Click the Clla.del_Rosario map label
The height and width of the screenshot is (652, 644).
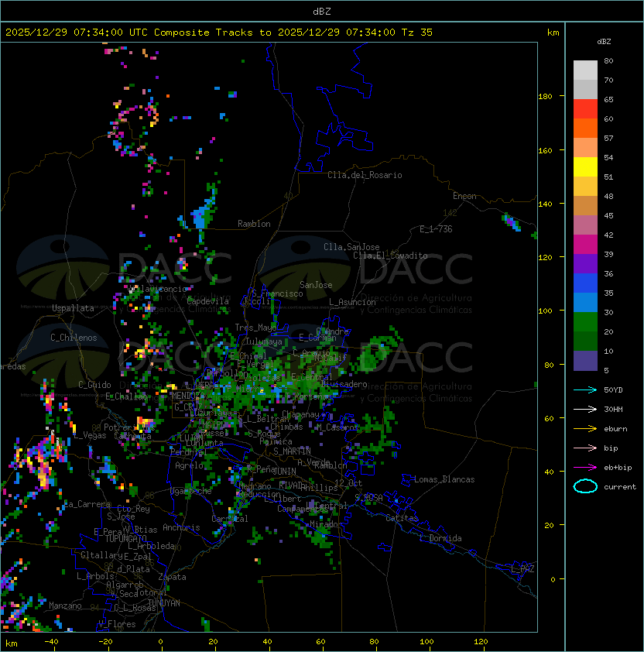(365, 175)
